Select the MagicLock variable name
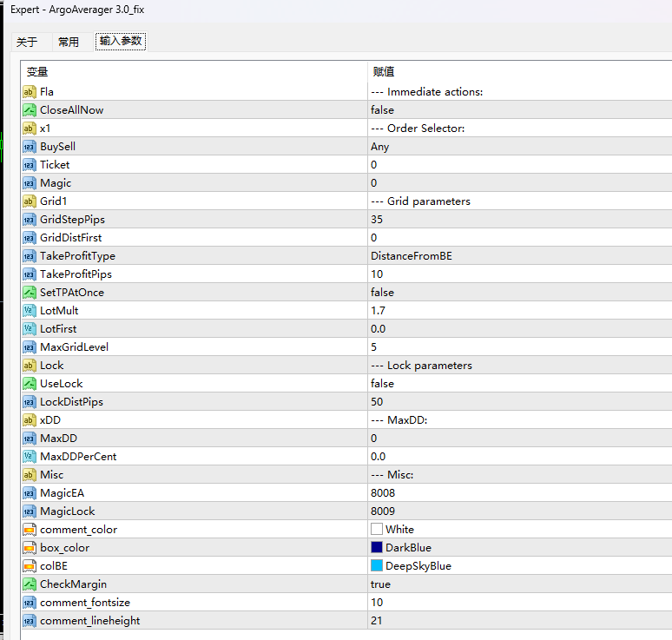 click(x=67, y=511)
